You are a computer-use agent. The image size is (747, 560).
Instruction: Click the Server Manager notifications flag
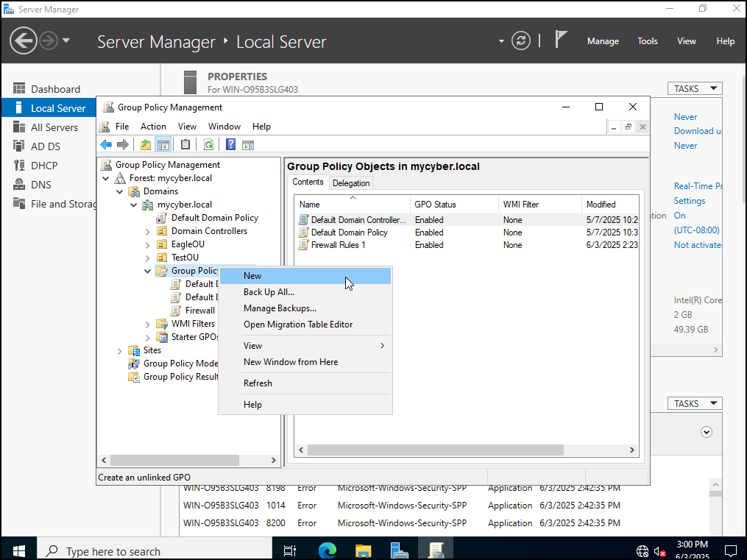(x=561, y=40)
